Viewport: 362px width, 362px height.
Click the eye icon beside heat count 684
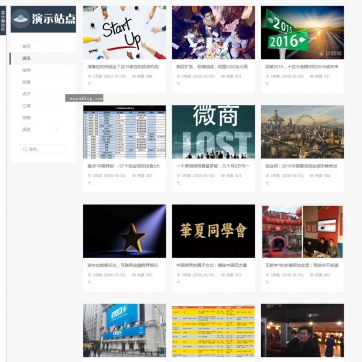134,76
